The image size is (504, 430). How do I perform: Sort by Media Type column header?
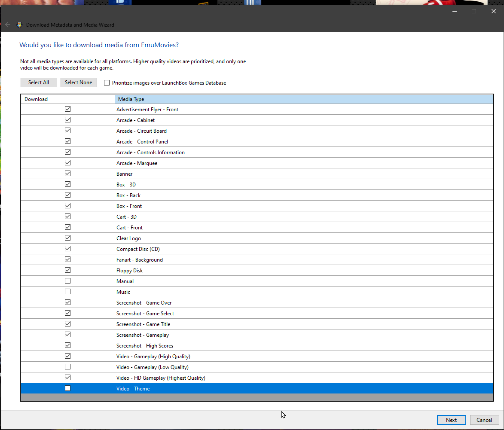304,99
